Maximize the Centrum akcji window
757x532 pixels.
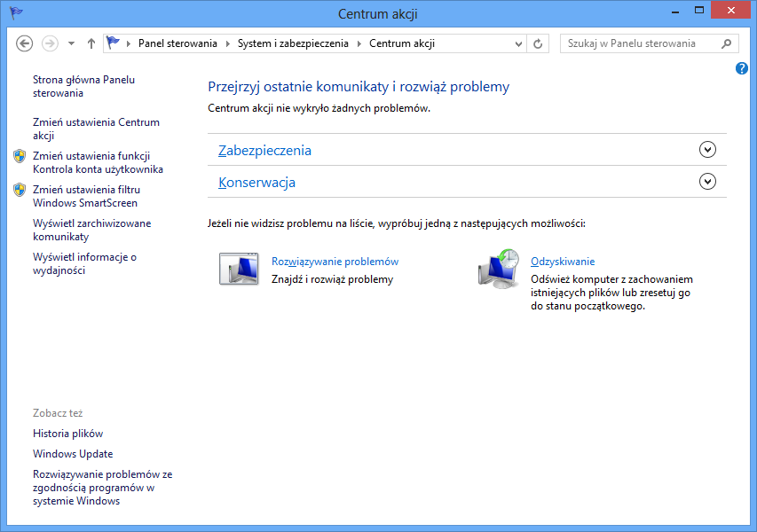tap(699, 10)
